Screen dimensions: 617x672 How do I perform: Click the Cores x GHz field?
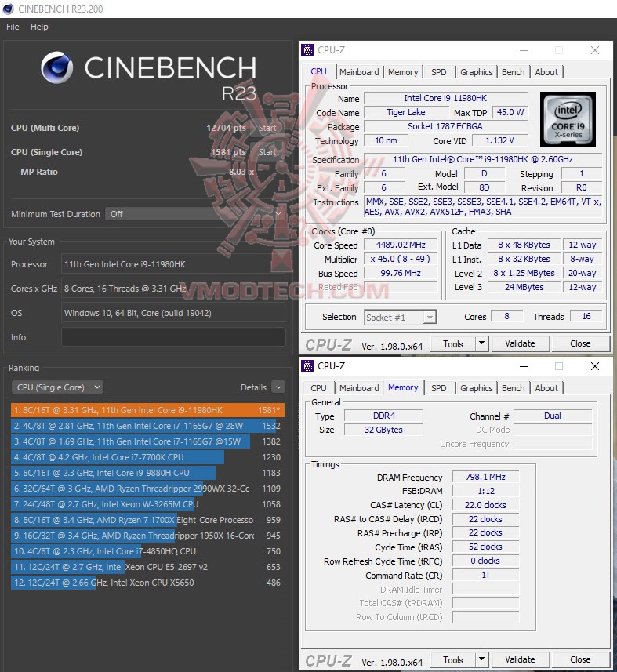173,289
